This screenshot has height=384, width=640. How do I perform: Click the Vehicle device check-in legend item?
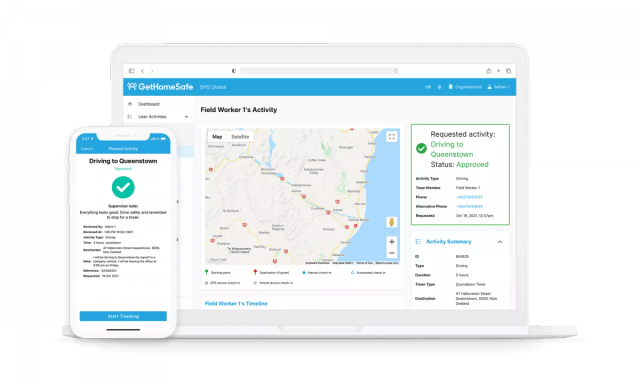[273, 283]
